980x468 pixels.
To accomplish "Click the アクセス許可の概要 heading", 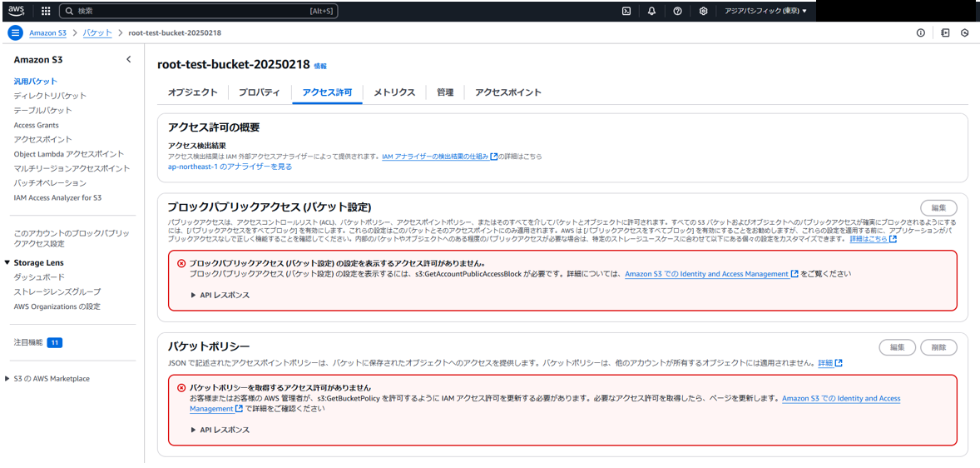I will tap(214, 127).
